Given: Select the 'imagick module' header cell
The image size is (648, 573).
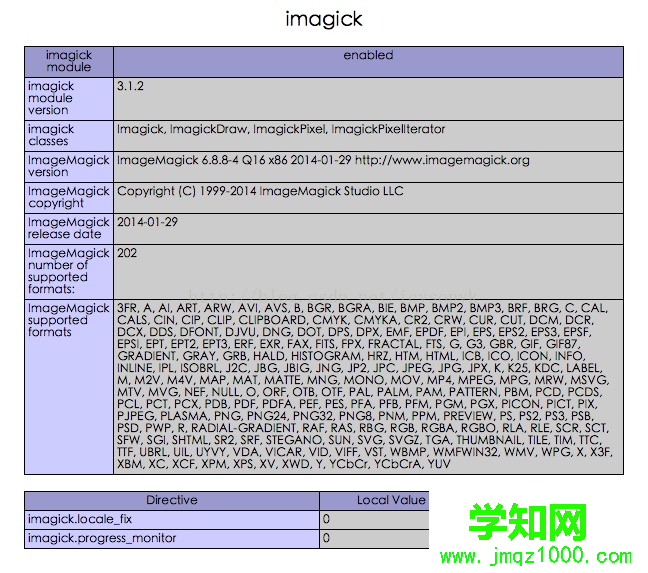Looking at the screenshot, I should click(x=69, y=62).
